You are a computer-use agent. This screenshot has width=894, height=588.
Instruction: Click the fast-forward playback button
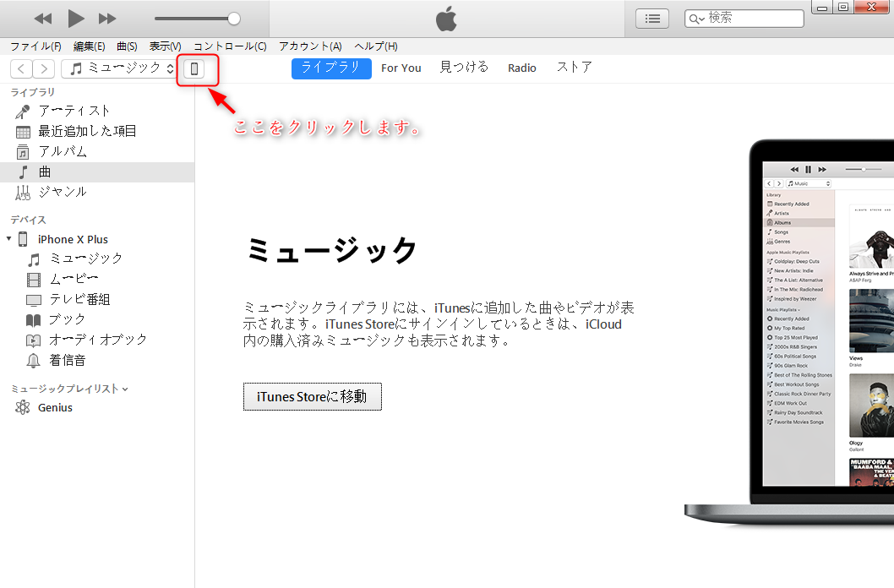pos(107,19)
